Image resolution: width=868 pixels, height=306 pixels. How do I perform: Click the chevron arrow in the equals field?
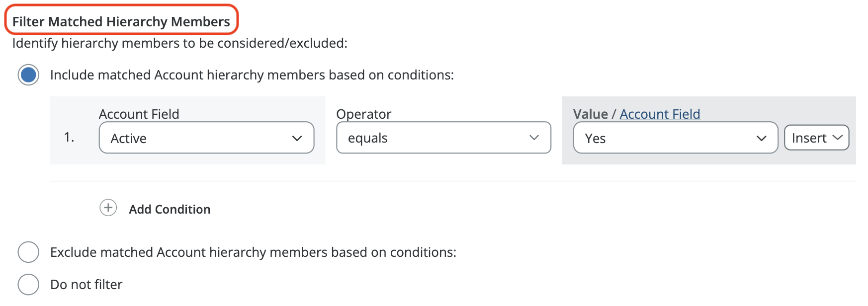[534, 138]
